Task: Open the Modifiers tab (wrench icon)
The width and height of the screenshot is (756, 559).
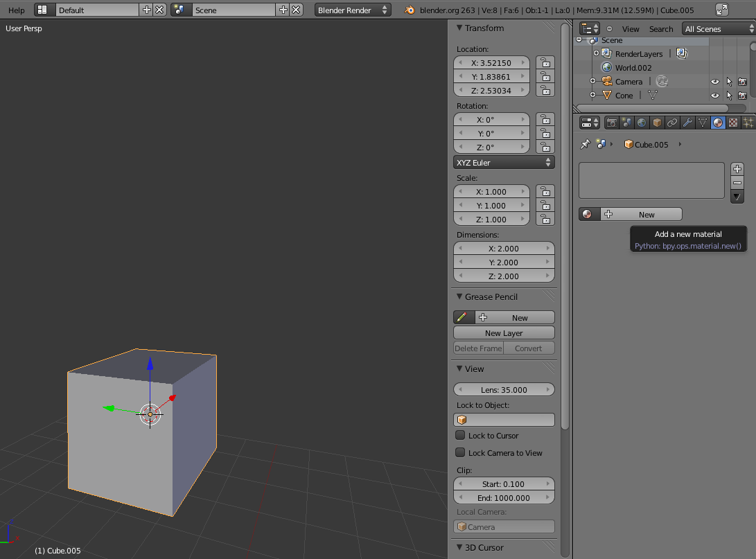Action: click(x=687, y=123)
